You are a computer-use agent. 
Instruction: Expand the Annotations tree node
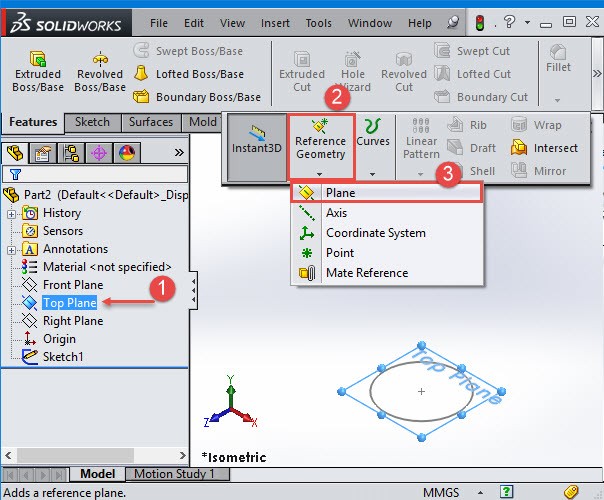point(12,250)
